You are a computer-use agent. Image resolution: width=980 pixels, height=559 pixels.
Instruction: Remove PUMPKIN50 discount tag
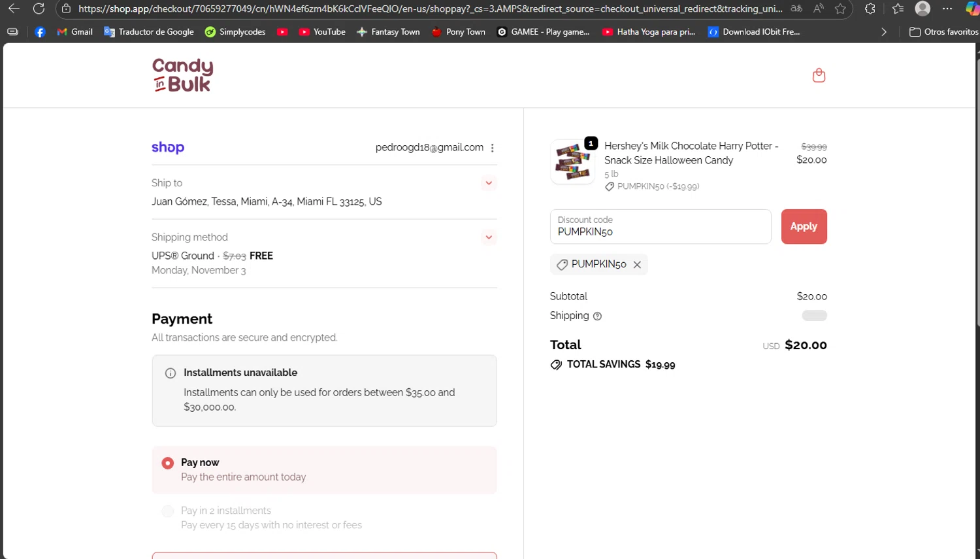637,265
